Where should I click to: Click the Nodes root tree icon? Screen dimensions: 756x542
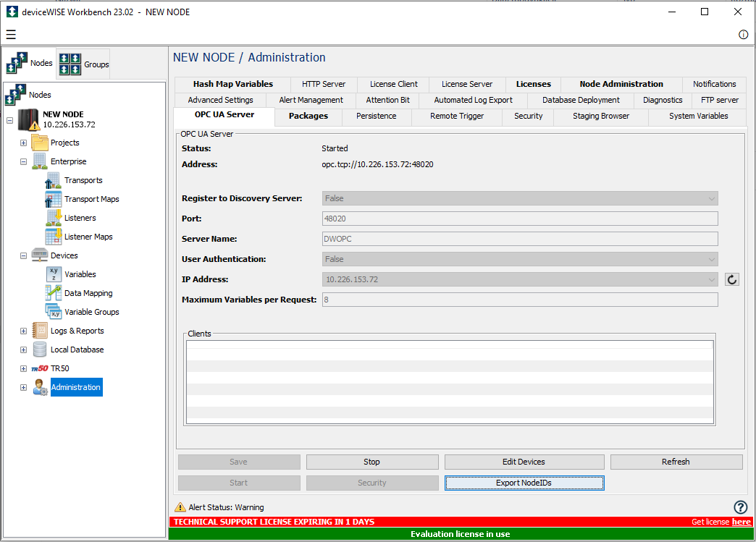tap(15, 94)
